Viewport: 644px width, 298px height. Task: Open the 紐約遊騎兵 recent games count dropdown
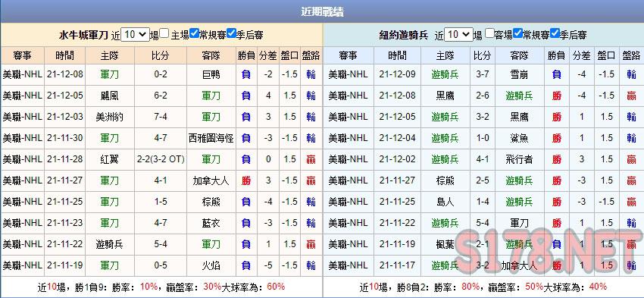tap(459, 35)
